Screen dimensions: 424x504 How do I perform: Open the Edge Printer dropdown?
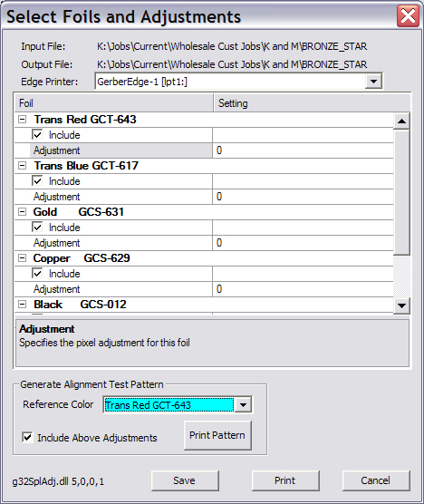pos(373,82)
